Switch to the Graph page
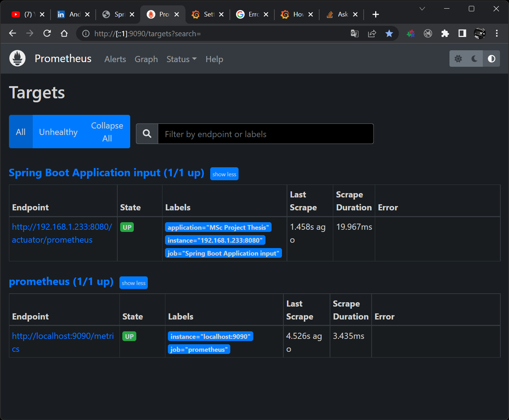Viewport: 509px width, 420px height. (x=146, y=59)
